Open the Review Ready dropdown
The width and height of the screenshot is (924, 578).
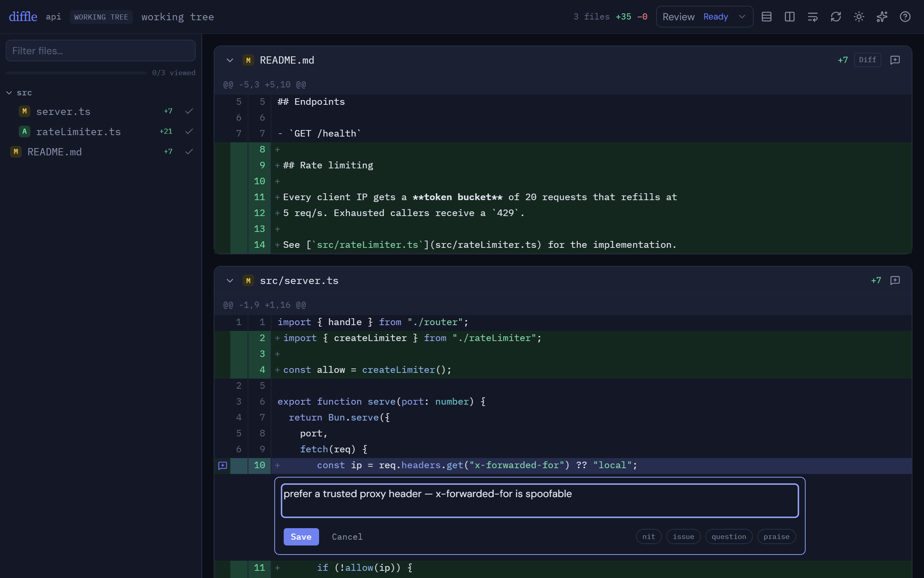(x=705, y=17)
